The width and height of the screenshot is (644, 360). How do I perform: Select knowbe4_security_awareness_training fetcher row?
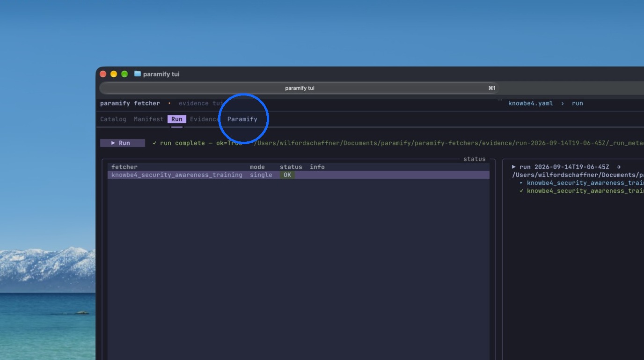tap(299, 175)
